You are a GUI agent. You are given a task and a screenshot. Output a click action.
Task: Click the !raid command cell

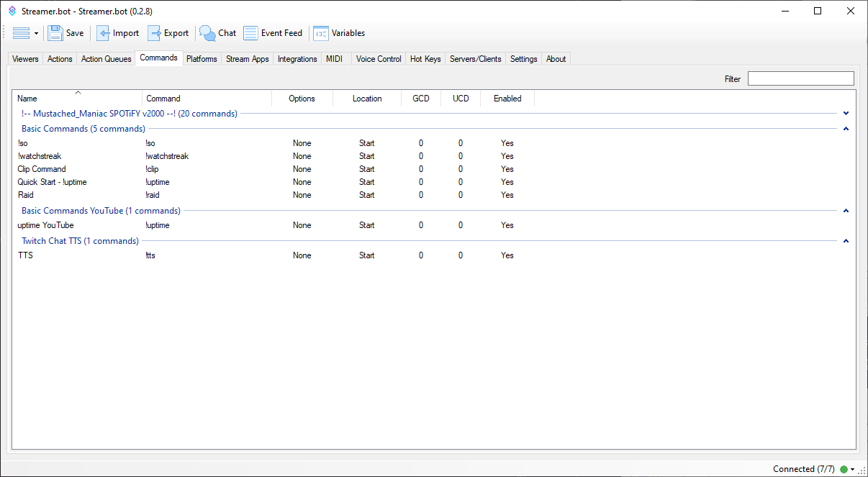152,195
